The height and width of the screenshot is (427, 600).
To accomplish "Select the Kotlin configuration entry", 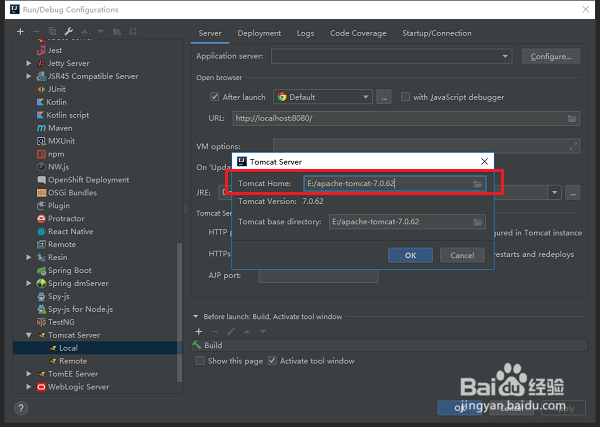I will (x=56, y=102).
